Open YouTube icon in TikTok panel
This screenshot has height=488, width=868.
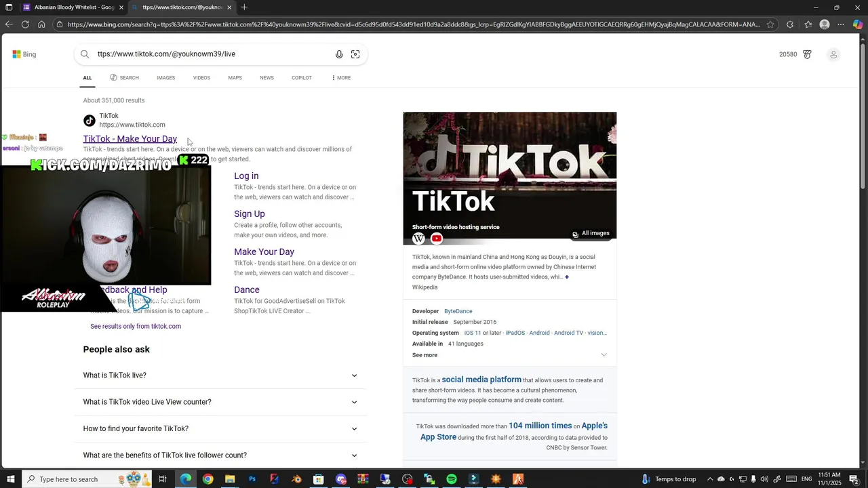(x=437, y=239)
